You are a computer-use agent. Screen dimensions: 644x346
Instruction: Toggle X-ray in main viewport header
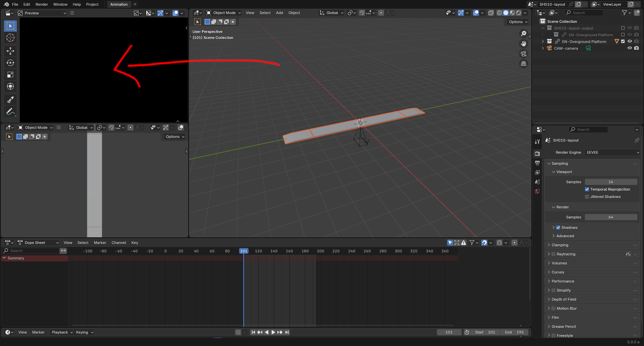coord(491,13)
